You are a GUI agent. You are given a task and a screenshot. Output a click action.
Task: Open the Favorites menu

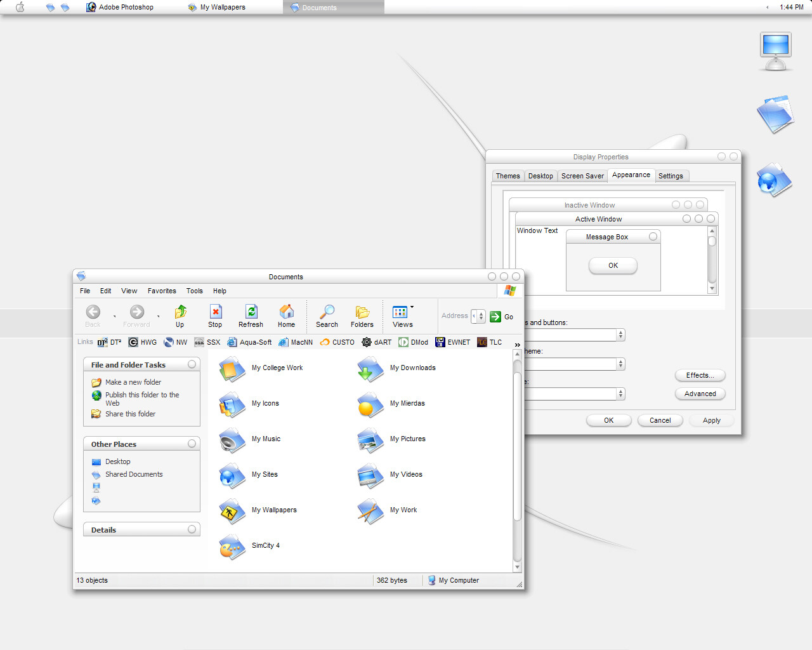[162, 291]
